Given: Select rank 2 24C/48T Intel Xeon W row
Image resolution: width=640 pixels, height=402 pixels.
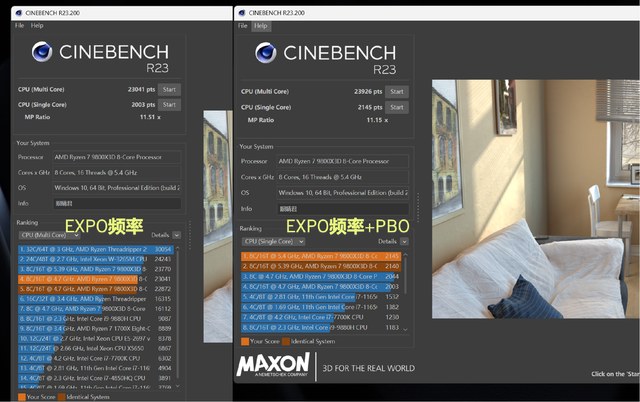Looking at the screenshot, I should coord(96,259).
